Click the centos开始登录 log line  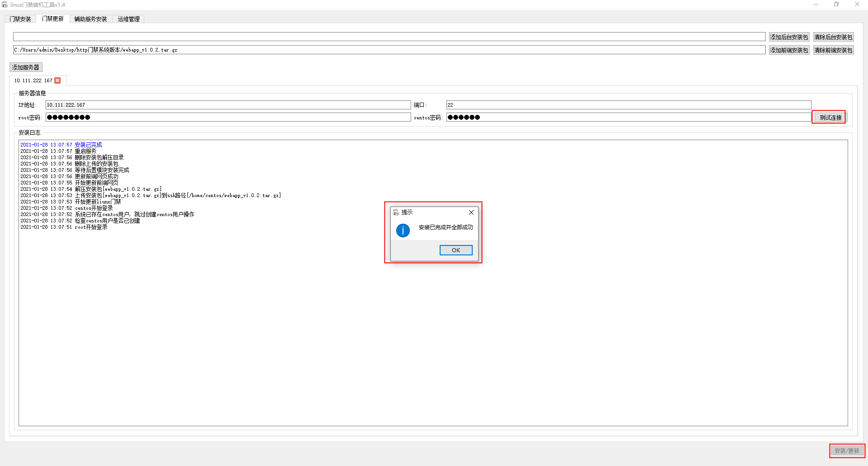click(66, 208)
